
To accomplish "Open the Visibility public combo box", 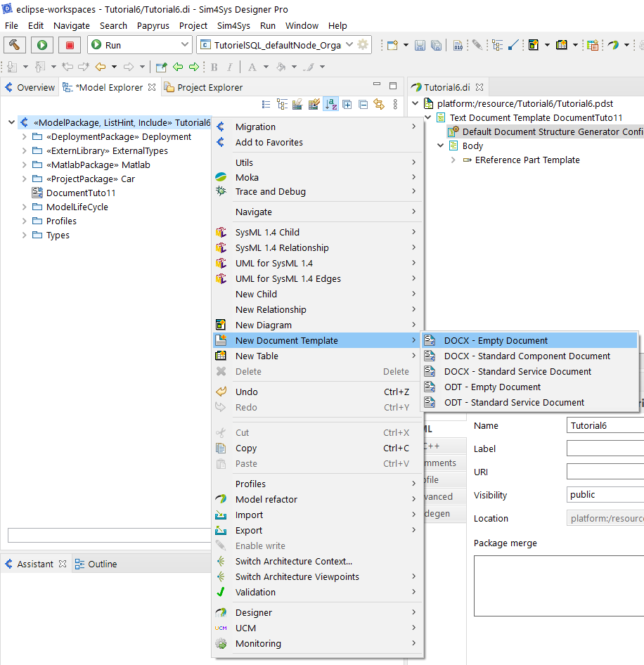I will [605, 494].
